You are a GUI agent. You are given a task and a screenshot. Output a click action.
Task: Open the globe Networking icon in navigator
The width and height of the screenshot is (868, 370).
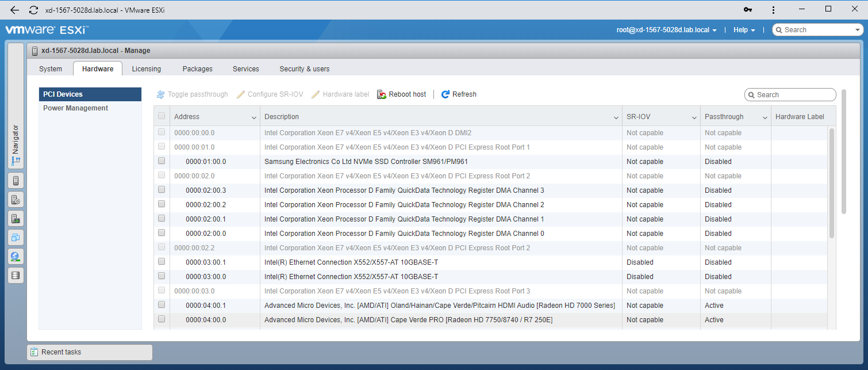pyautogui.click(x=16, y=256)
